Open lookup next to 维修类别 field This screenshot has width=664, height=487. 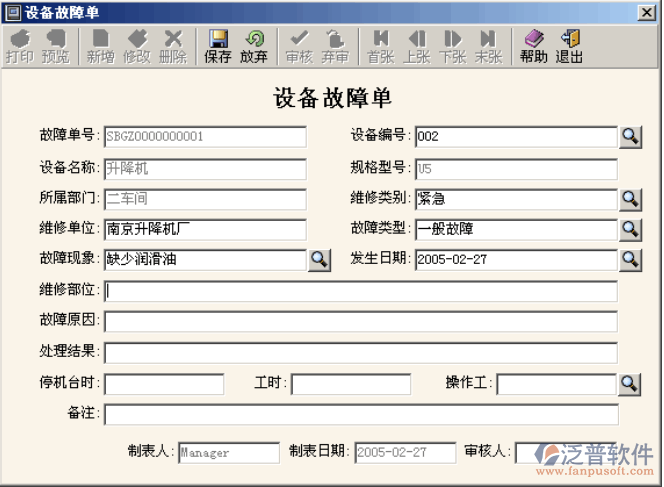click(630, 199)
